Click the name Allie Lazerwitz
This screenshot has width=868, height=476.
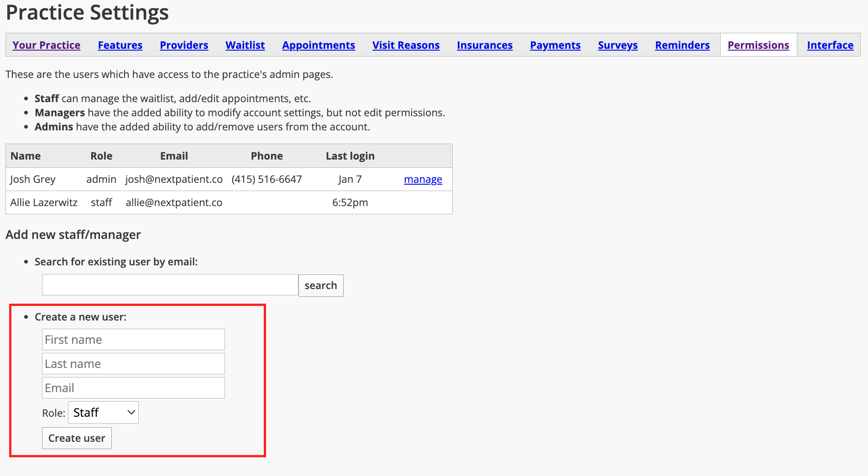coord(44,202)
